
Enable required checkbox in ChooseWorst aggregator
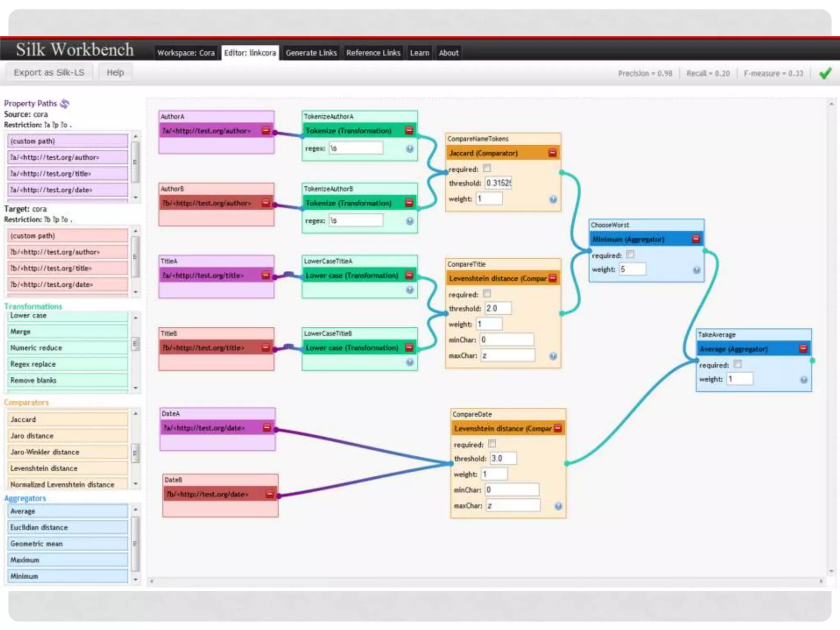[630, 254]
